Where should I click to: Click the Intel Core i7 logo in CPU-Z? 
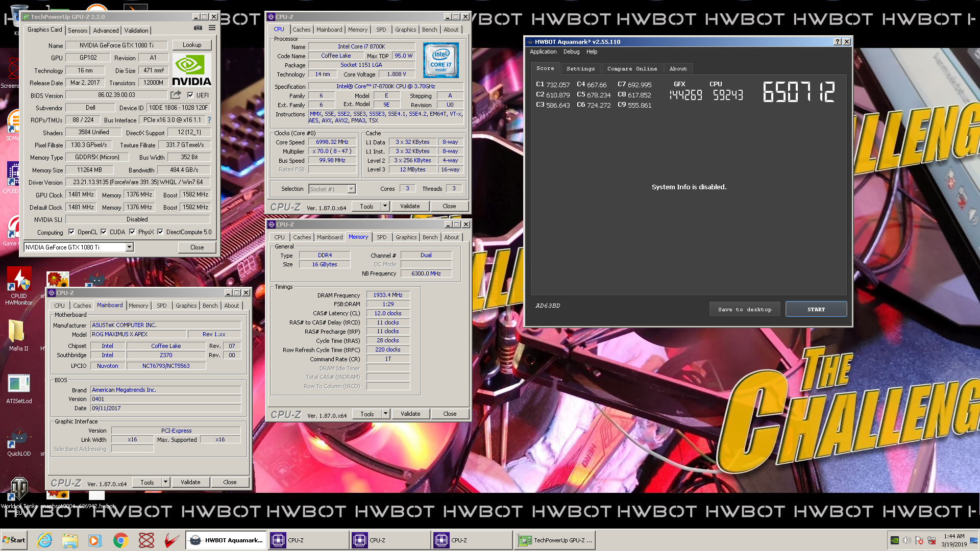[441, 60]
